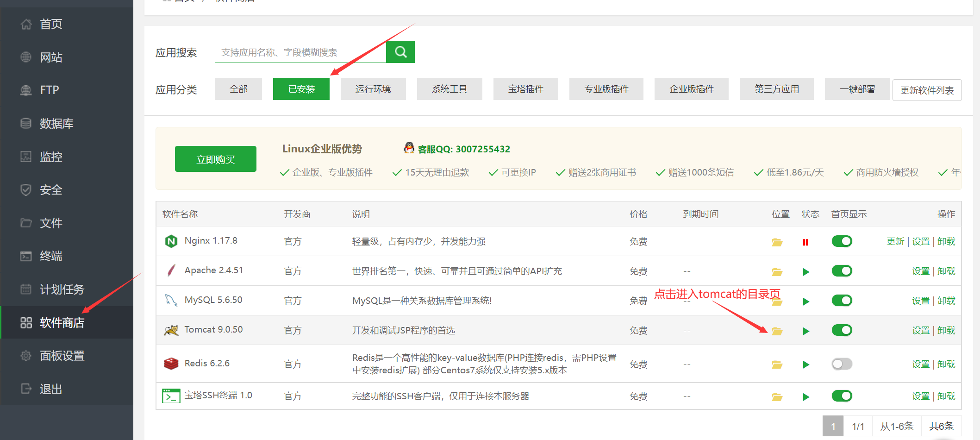Click the 立即购买 button
The width and height of the screenshot is (980, 440).
pyautogui.click(x=216, y=159)
